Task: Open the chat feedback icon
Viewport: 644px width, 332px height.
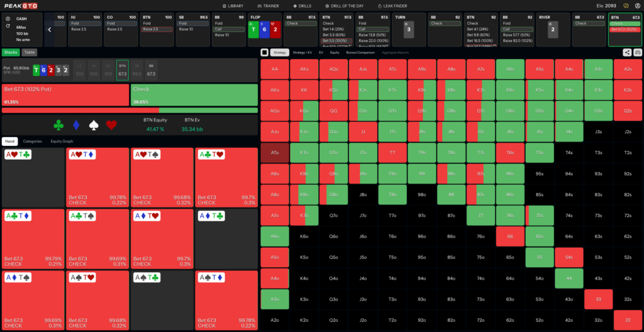Action: coord(626,6)
